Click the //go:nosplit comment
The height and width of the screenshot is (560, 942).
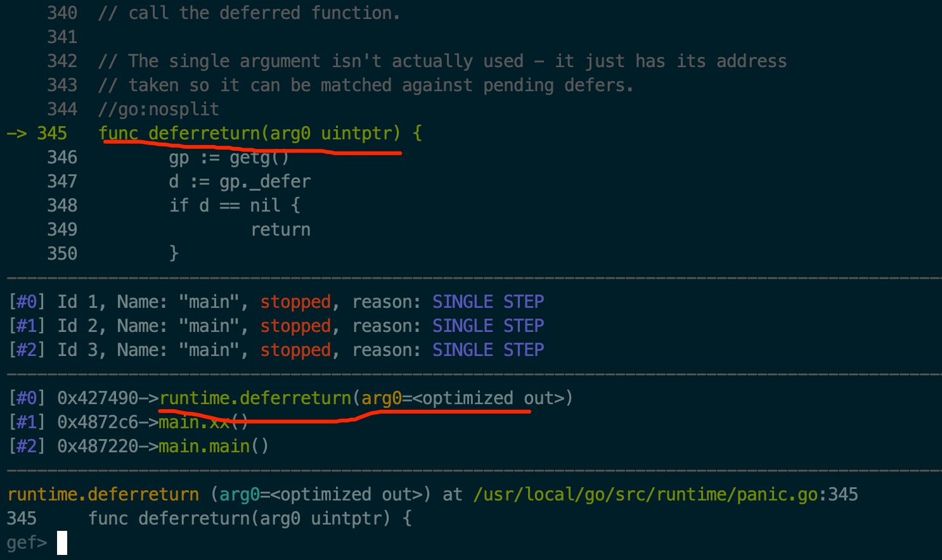point(158,109)
